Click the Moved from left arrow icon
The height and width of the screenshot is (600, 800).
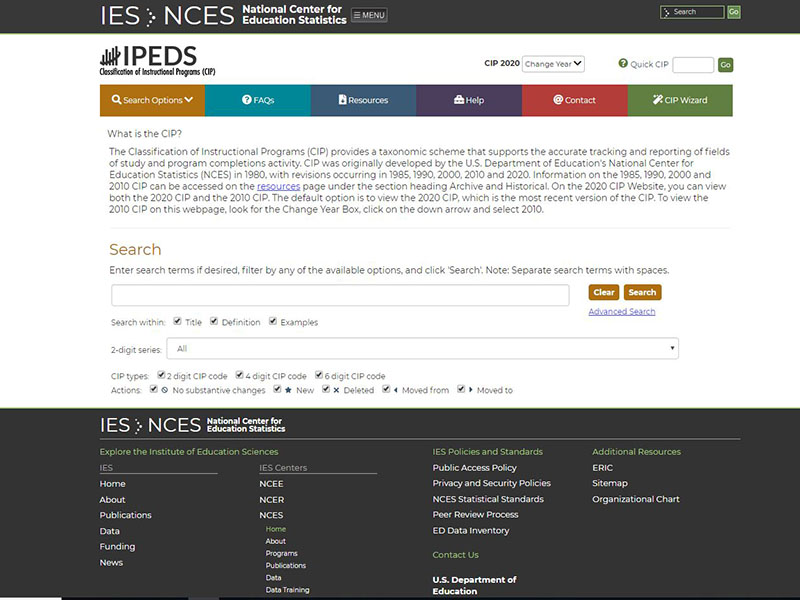coord(395,390)
